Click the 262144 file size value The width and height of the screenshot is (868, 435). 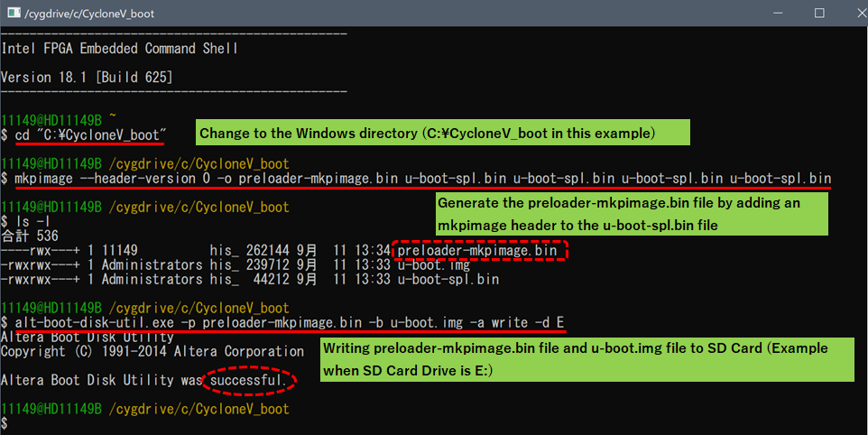[x=267, y=250]
